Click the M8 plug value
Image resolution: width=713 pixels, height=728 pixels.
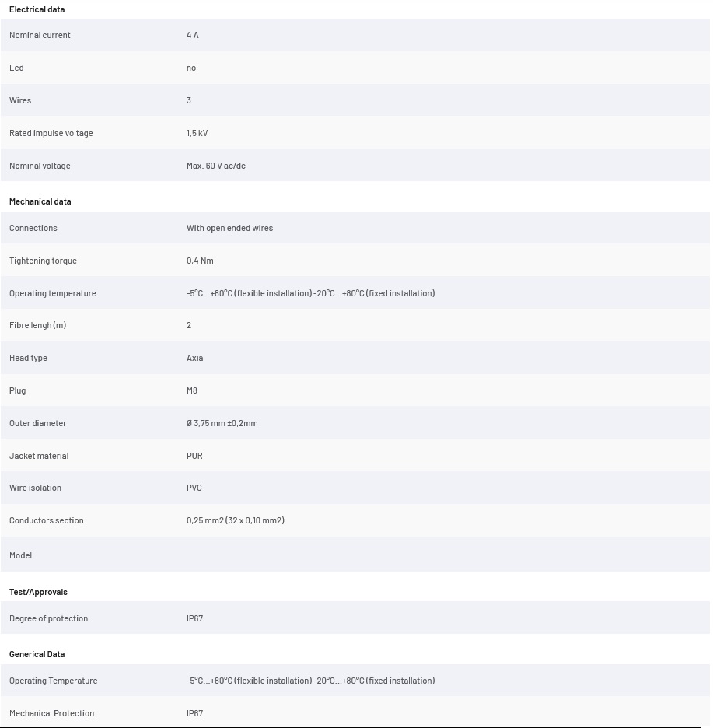click(x=192, y=390)
